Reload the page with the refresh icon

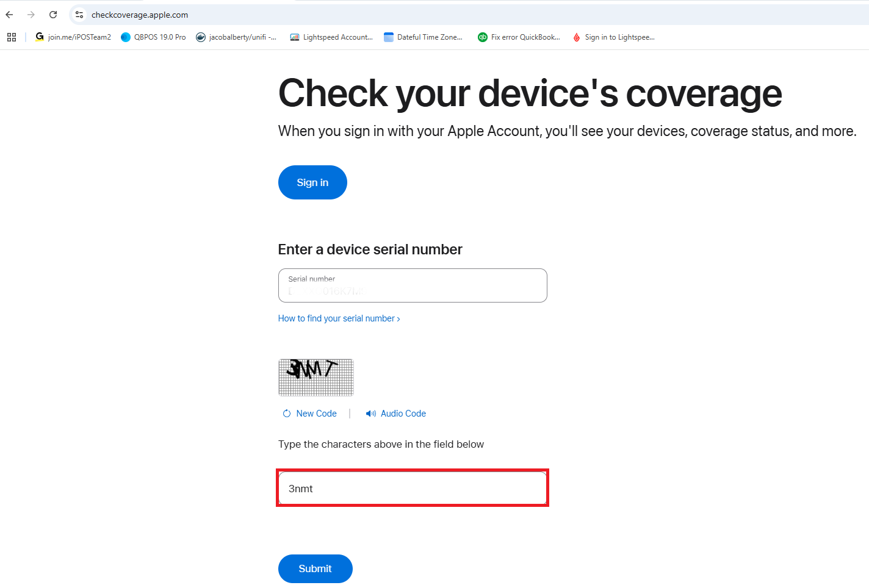click(53, 15)
